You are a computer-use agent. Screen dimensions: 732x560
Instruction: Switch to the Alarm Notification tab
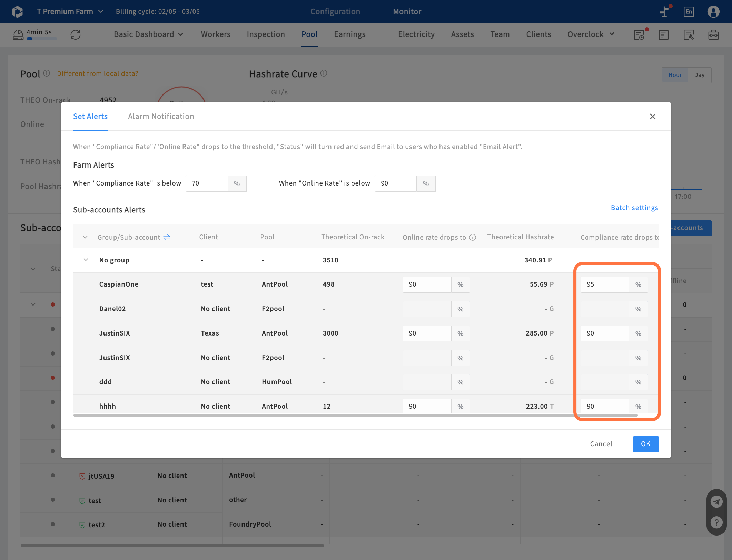tap(161, 117)
